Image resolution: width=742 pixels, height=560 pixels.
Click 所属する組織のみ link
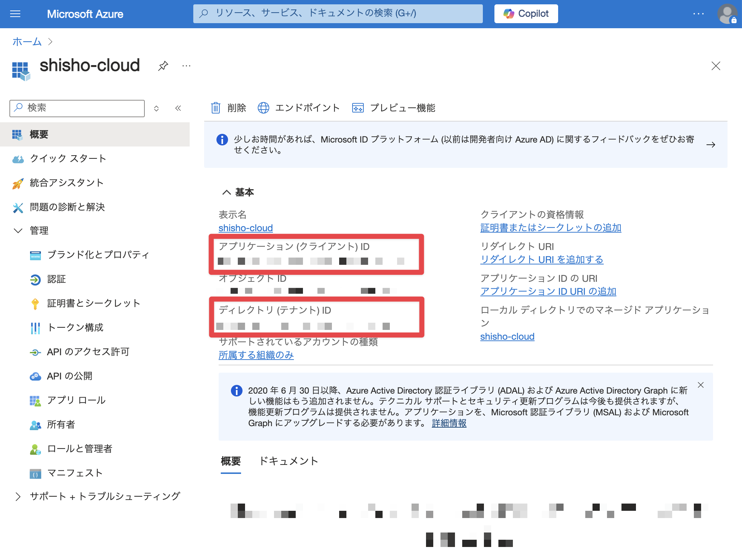(x=256, y=355)
